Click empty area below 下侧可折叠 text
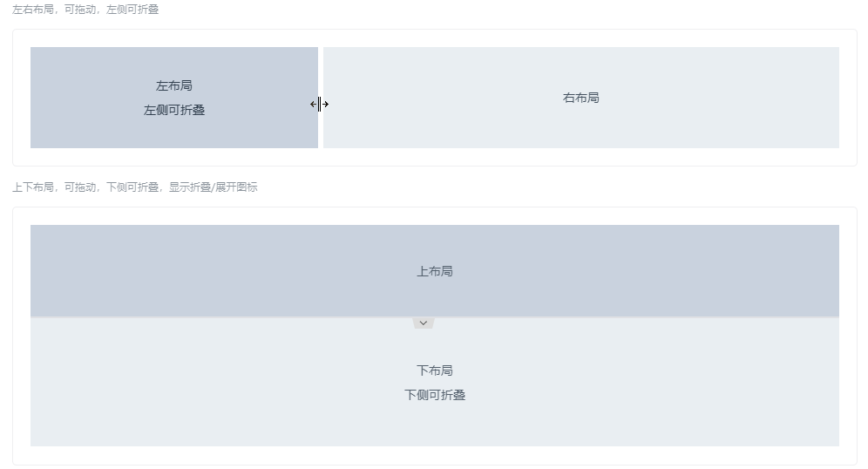This screenshot has height=469, width=868. (x=434, y=427)
